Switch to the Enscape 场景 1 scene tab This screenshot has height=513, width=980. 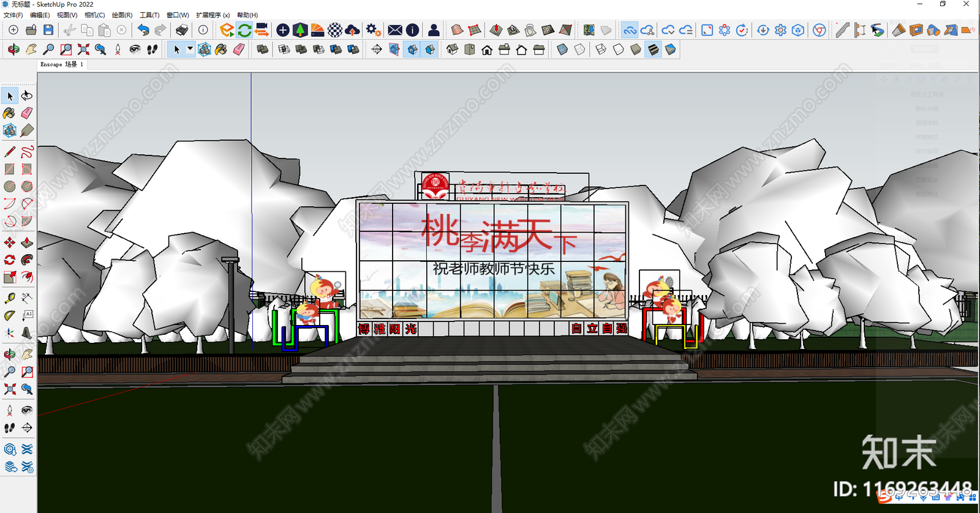(62, 64)
